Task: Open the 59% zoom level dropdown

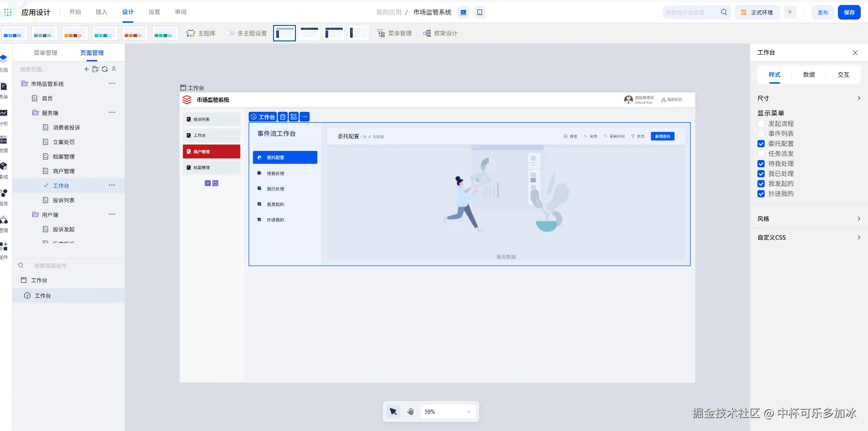Action: click(x=448, y=411)
